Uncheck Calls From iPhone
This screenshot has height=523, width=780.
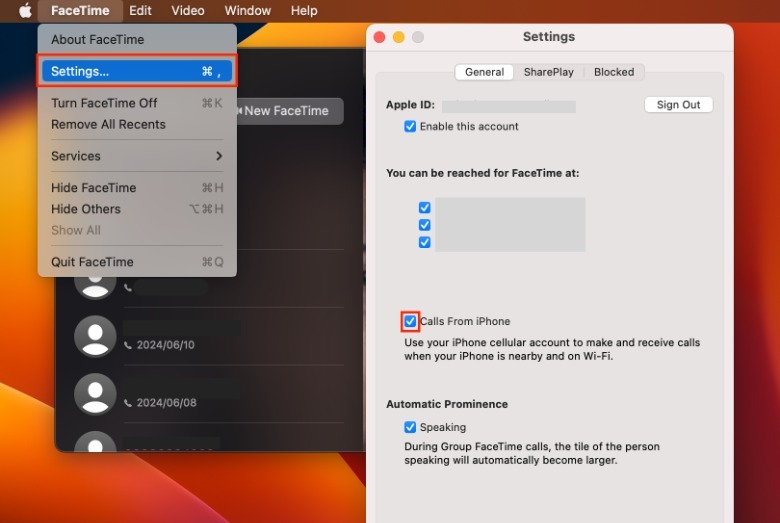point(410,321)
